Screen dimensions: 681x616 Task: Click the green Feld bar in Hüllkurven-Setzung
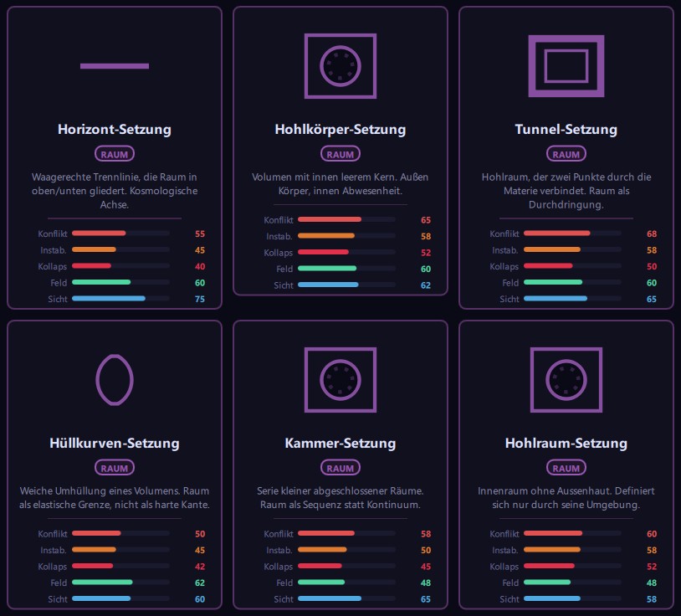[120, 583]
